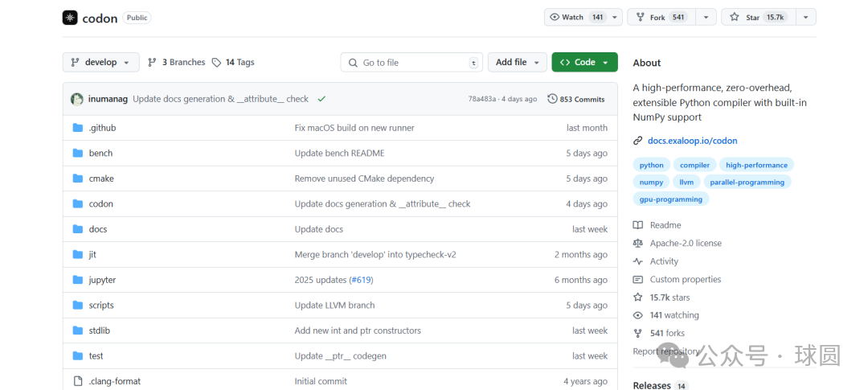Select the high-performance topic tag
868x390 pixels.
click(757, 165)
